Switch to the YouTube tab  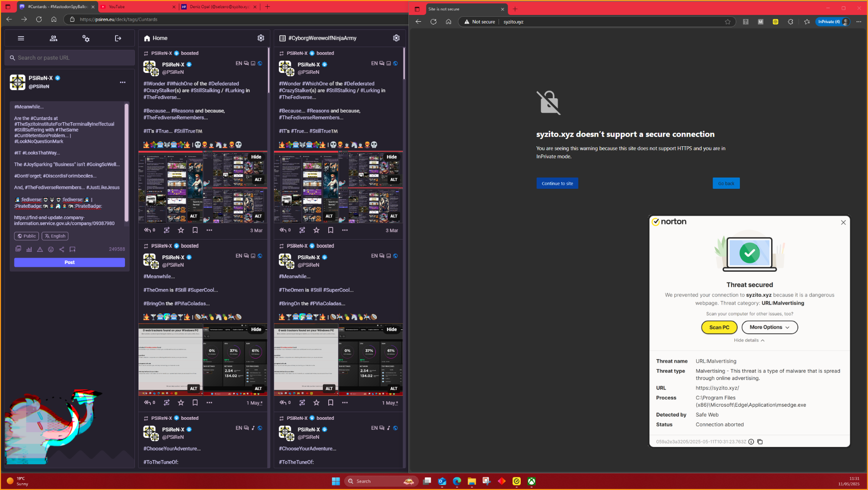click(x=138, y=7)
